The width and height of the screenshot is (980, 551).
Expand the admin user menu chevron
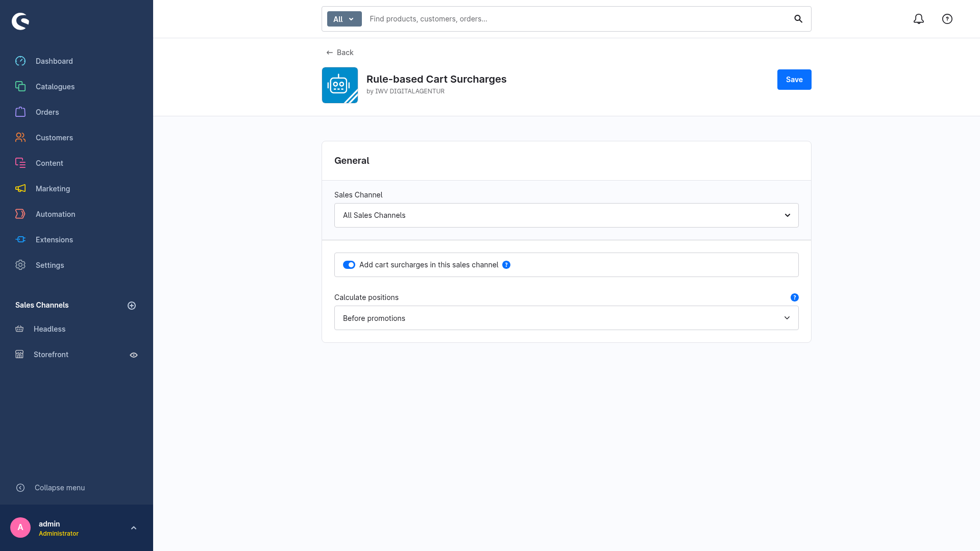point(134,528)
